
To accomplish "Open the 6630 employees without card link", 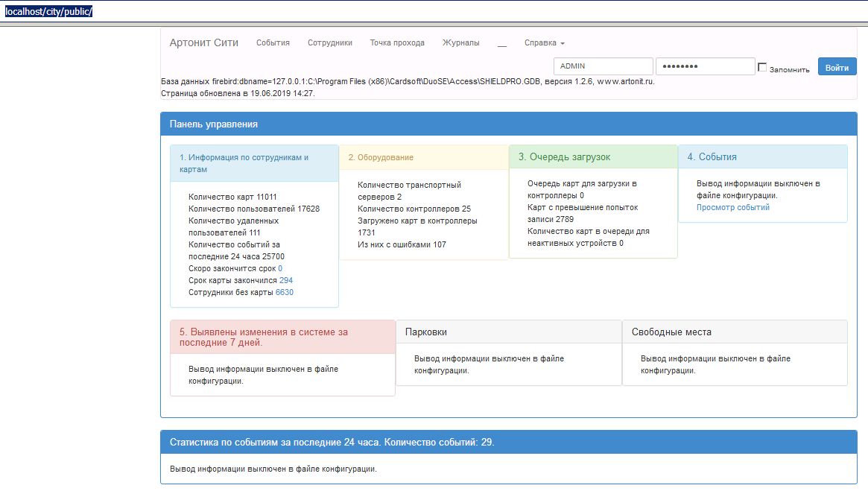I will (285, 293).
